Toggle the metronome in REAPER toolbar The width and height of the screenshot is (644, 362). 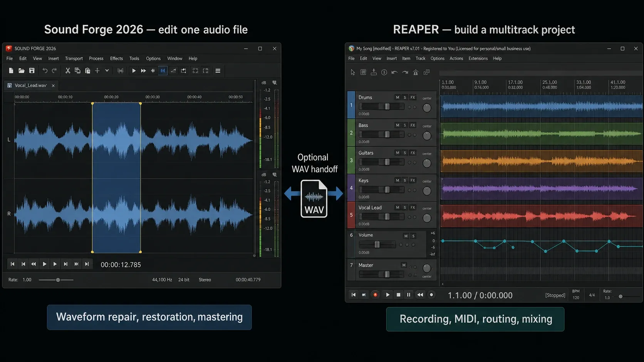coord(416,72)
